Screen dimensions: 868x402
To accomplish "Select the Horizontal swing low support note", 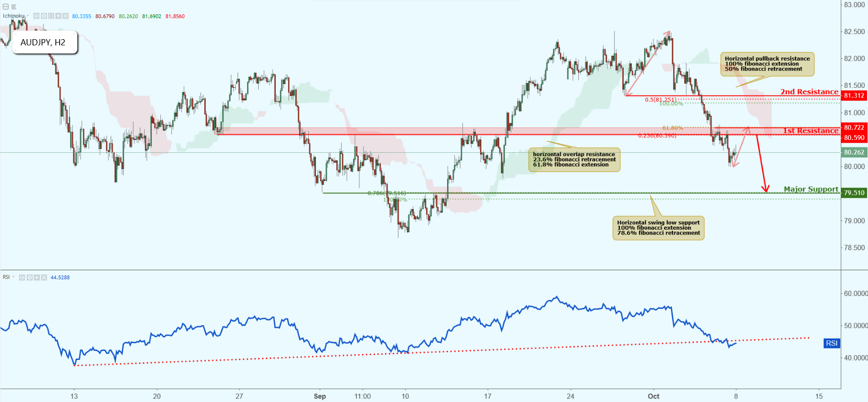I will click(x=659, y=228).
